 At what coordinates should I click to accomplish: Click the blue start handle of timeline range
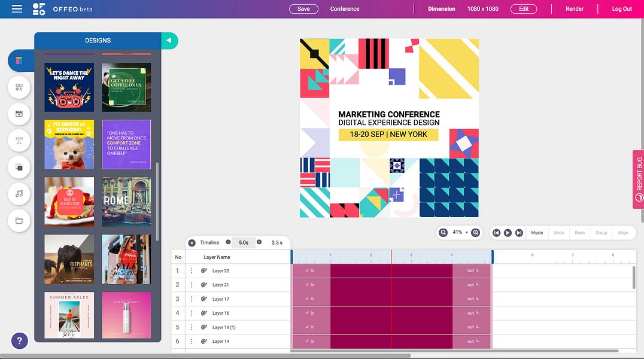click(x=292, y=257)
